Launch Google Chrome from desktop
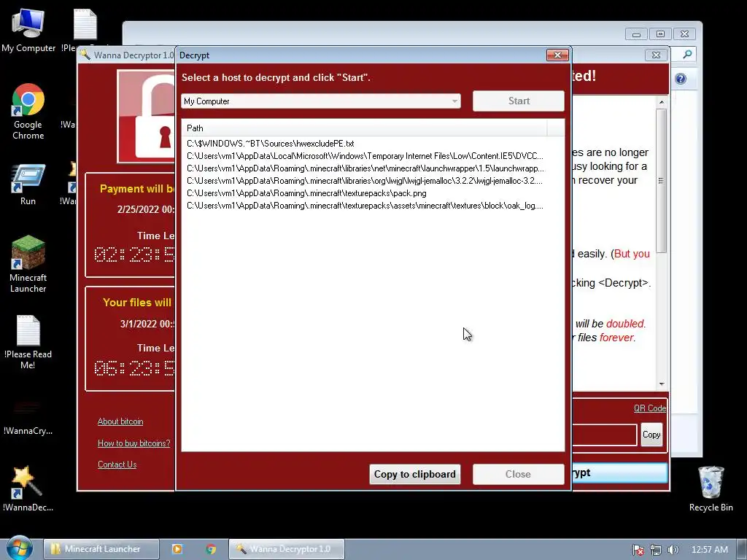Viewport: 747px width, 560px height. coord(28,112)
